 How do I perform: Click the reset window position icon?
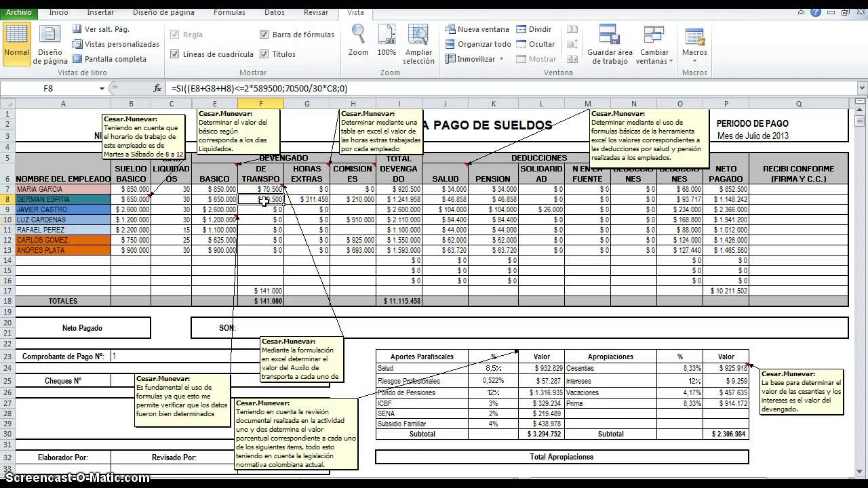[x=572, y=59]
